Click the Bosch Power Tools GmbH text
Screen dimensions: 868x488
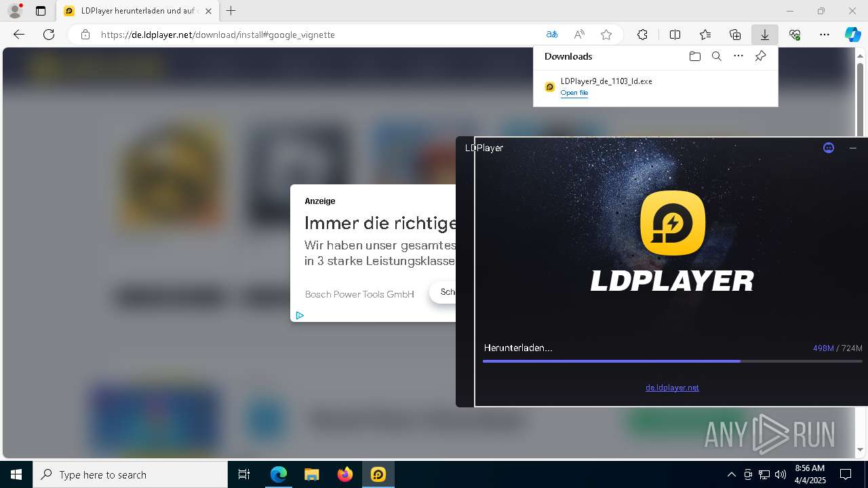click(359, 294)
